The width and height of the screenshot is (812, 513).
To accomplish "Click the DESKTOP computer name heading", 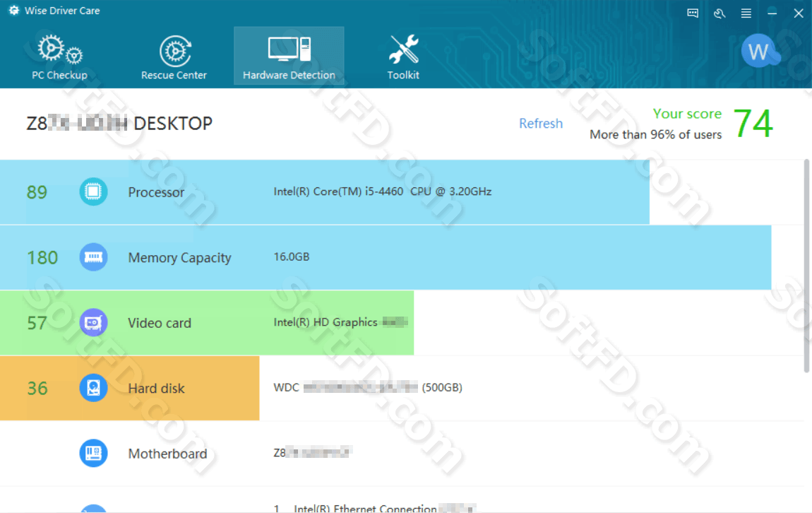I will tap(119, 124).
